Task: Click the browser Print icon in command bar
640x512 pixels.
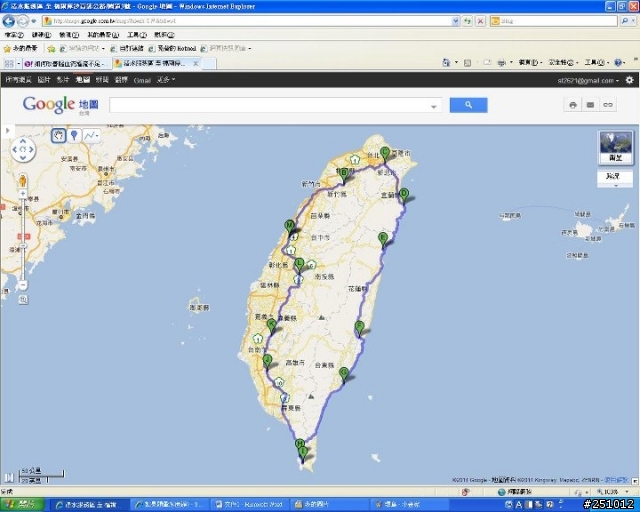Action: [x=502, y=62]
